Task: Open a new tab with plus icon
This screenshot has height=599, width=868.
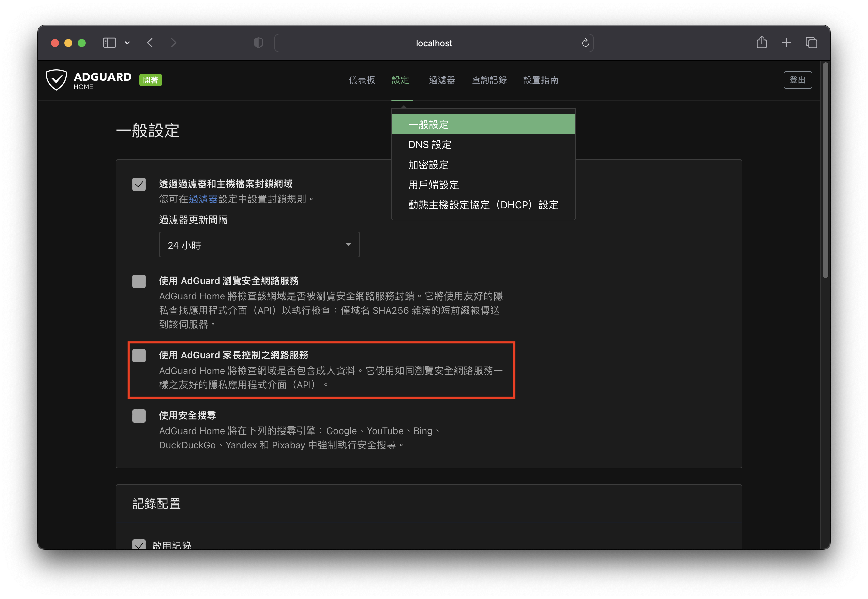Action: 786,43
